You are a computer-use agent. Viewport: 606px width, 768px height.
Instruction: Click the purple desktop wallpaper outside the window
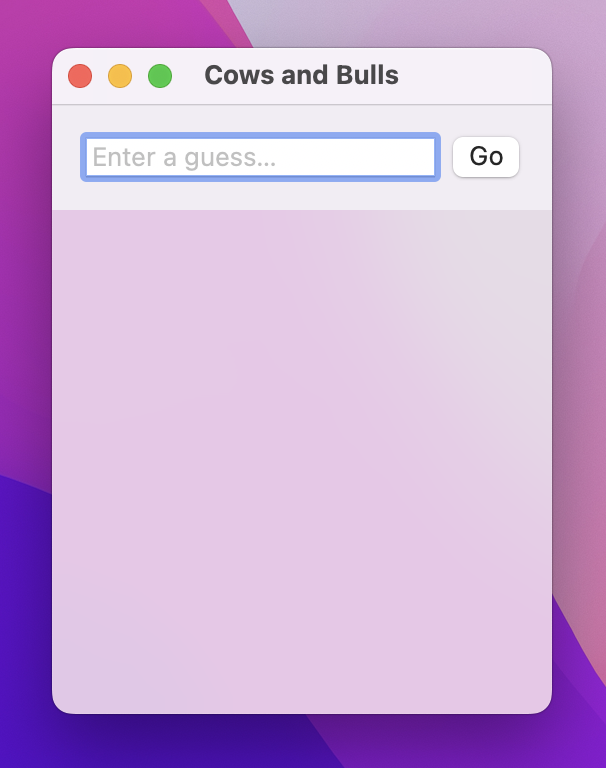[24, 343]
